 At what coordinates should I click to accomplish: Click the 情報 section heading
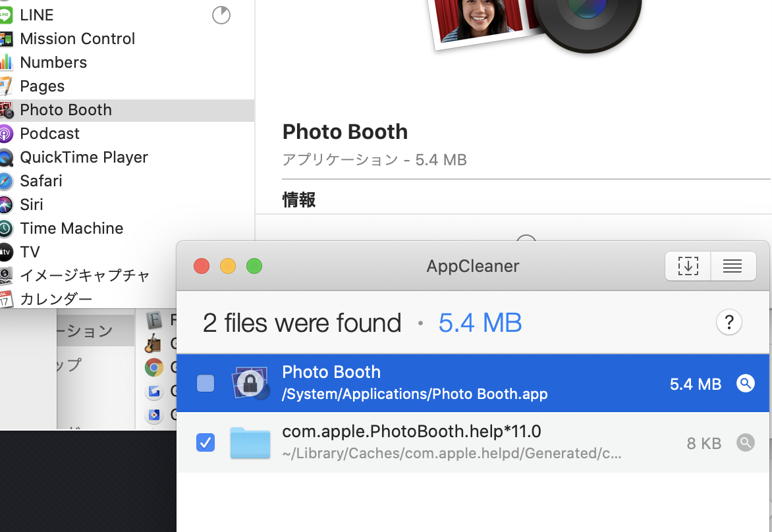[x=299, y=199]
